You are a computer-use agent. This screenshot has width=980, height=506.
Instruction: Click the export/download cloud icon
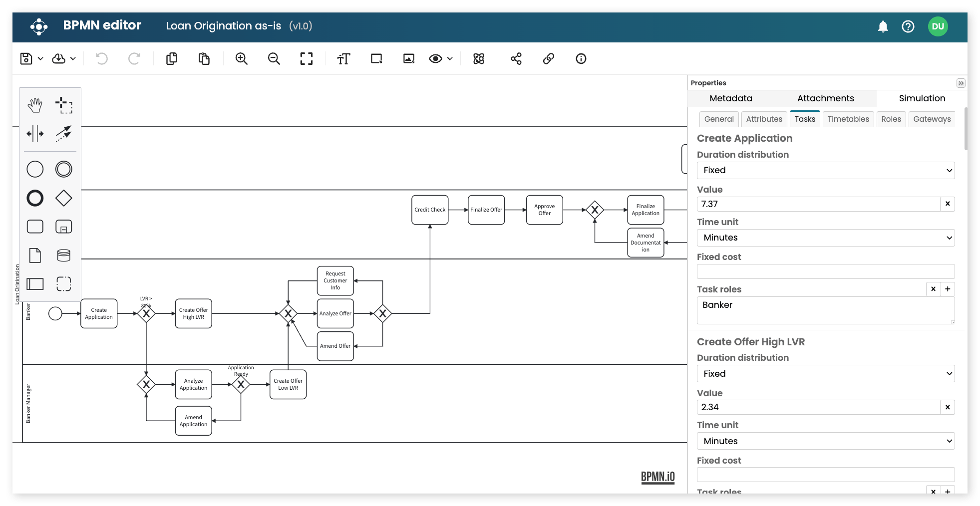59,59
